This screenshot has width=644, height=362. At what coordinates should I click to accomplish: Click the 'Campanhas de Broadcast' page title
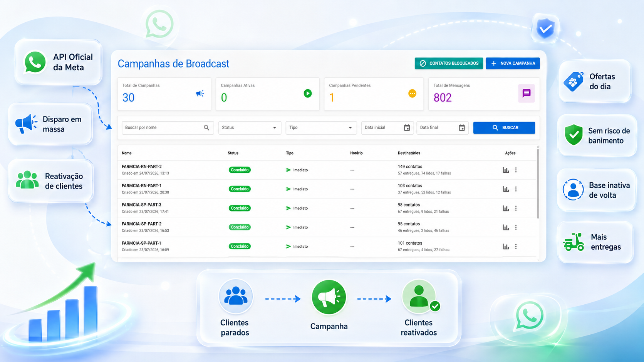[173, 64]
